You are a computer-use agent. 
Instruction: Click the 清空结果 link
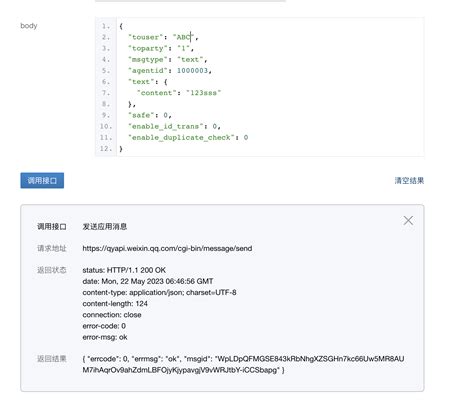pyautogui.click(x=409, y=181)
